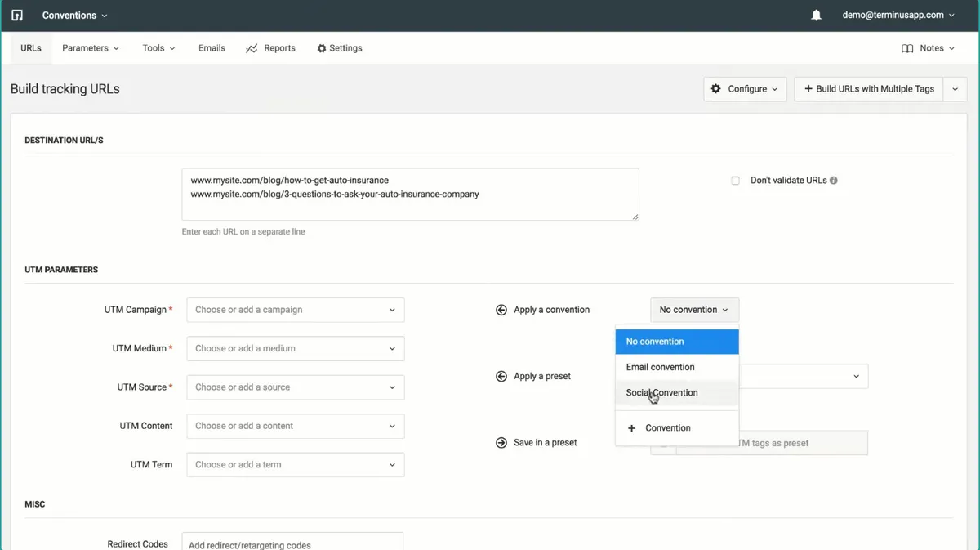Open the Choose or add a campaign dropdown
This screenshot has height=550, width=980.
(295, 310)
